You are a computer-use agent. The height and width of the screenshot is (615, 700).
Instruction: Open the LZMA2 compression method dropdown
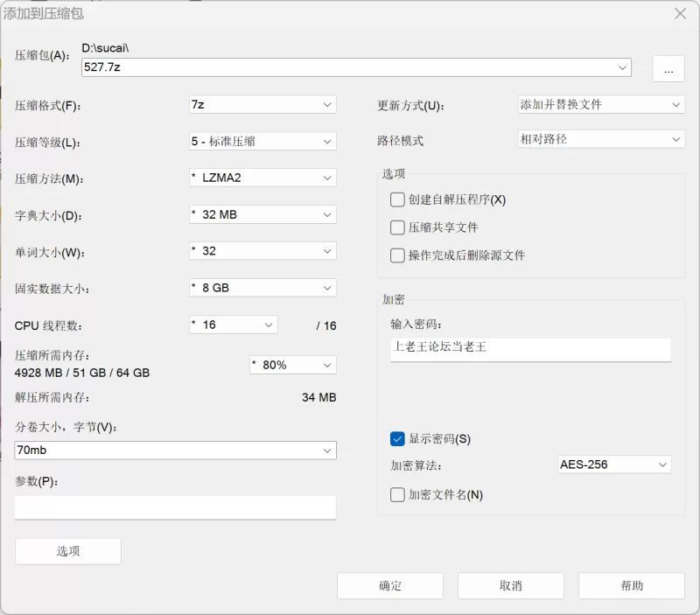coord(262,178)
